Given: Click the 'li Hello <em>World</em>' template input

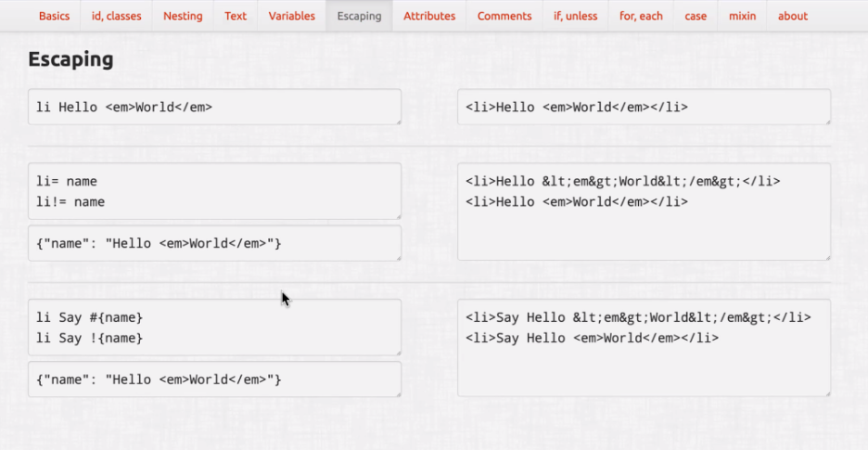Looking at the screenshot, I should pos(215,107).
